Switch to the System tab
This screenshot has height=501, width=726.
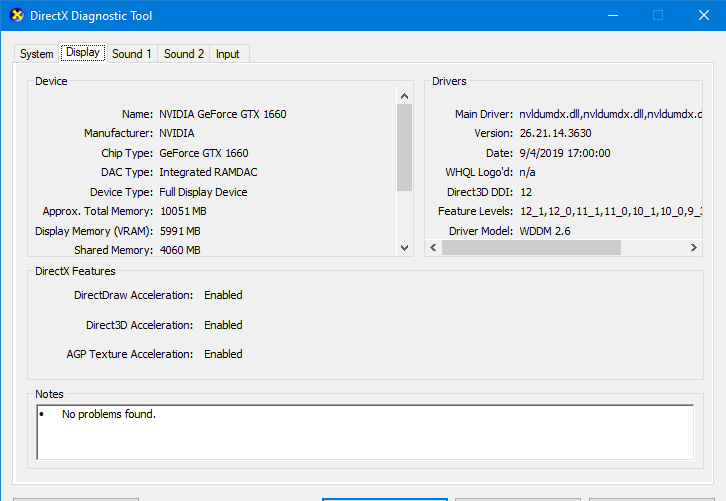(x=36, y=54)
